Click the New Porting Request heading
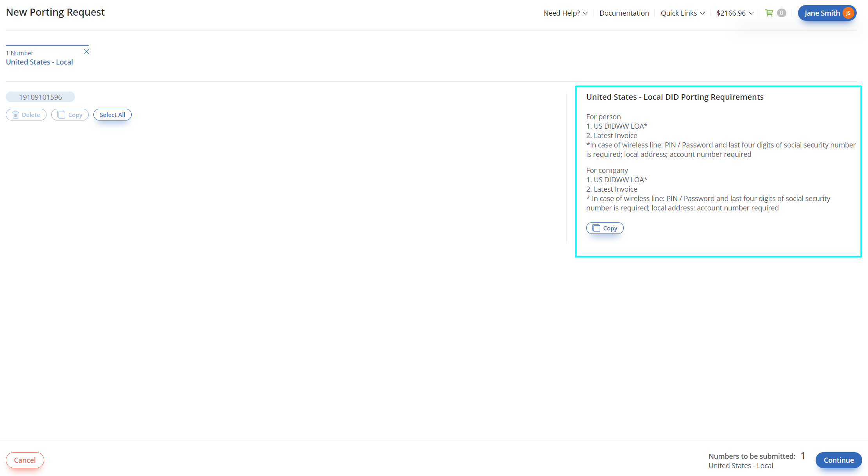The width and height of the screenshot is (868, 476). coord(55,12)
